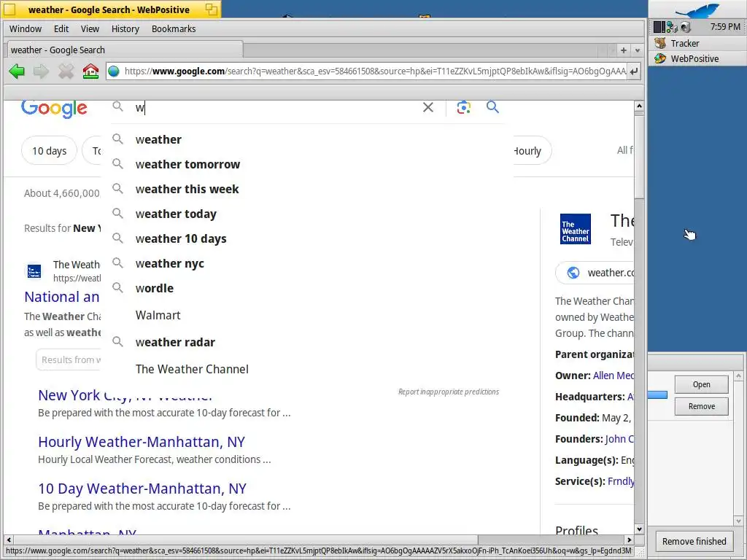Click the horizontal scrollbar right arrow

click(x=630, y=540)
